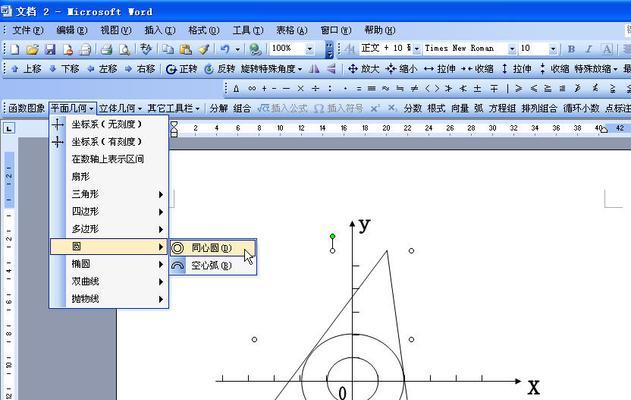Click the 右移 move right button
The height and width of the screenshot is (400, 631).
click(x=140, y=69)
